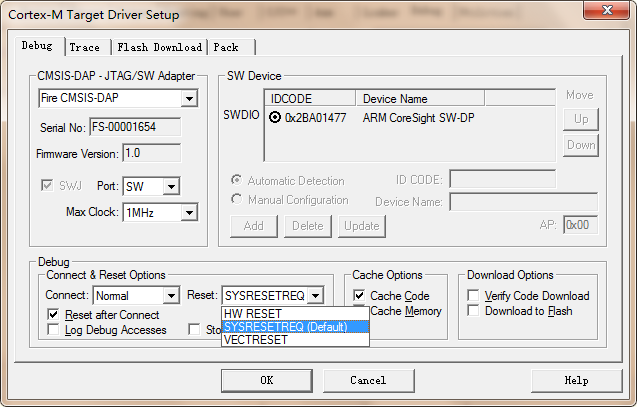Image resolution: width=637 pixels, height=407 pixels.
Task: Click the OK button
Action: pos(266,381)
